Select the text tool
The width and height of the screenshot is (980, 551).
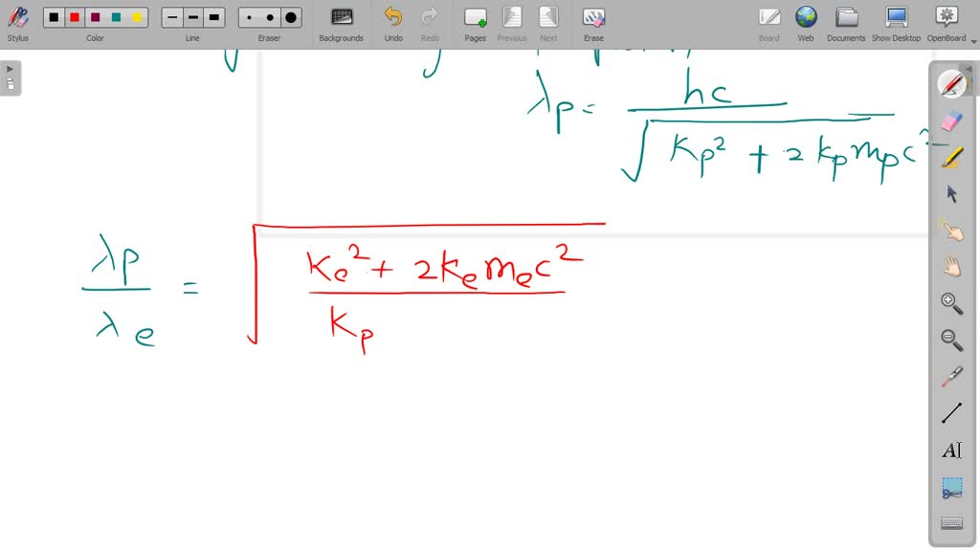951,450
